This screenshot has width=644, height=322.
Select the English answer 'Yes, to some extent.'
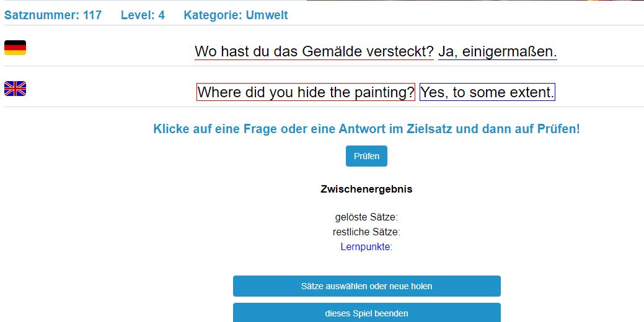(x=487, y=92)
